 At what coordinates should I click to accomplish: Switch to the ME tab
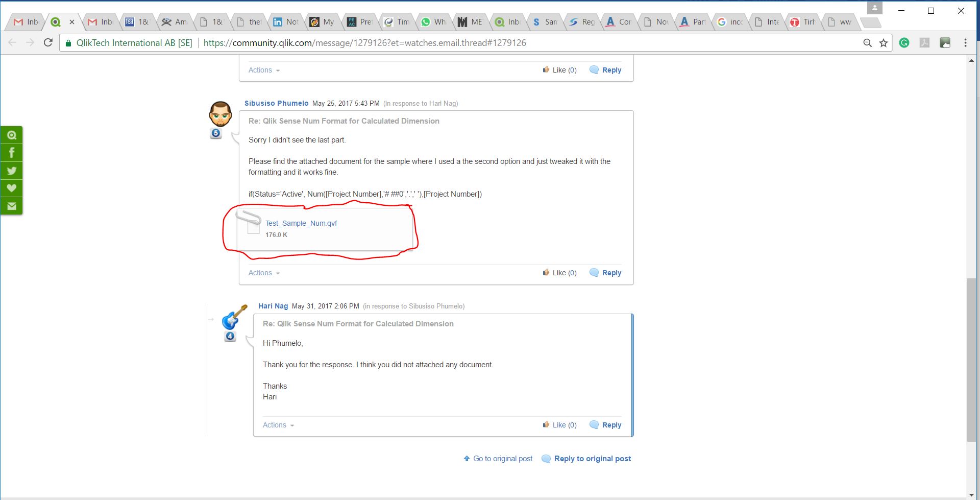point(470,22)
